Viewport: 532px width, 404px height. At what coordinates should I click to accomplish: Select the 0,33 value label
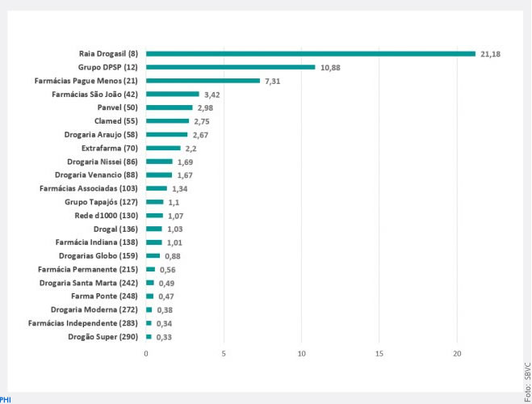(164, 338)
